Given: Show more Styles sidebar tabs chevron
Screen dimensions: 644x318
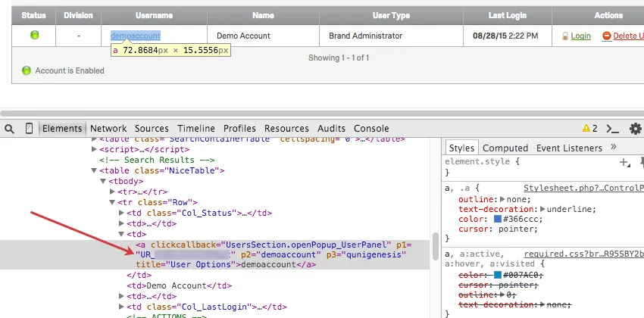Looking at the screenshot, I should point(613,147).
